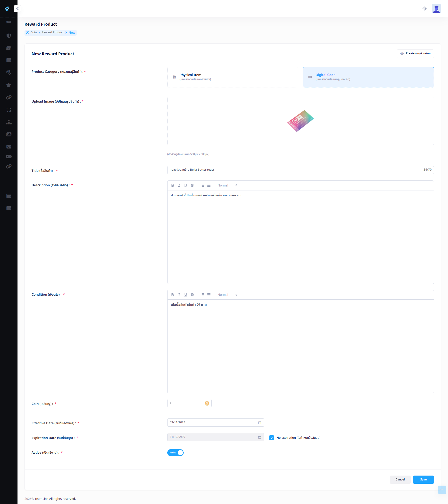The image size is (448, 504).
Task: Apply strikethrough in Description editor toolbar
Action: pos(192,185)
